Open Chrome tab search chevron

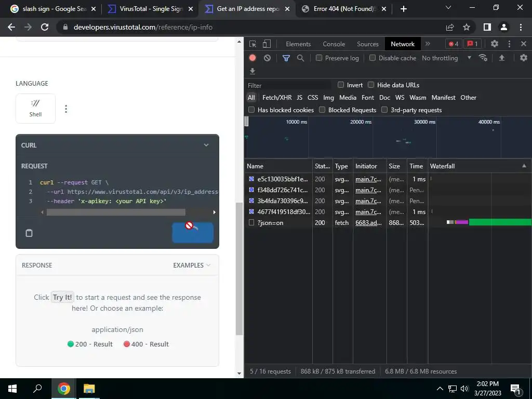coord(448,7)
